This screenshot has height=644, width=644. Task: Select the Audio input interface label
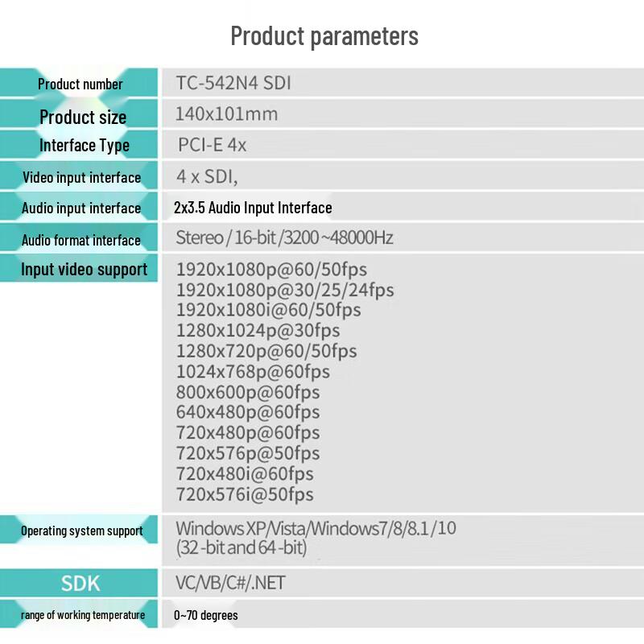[x=81, y=208]
